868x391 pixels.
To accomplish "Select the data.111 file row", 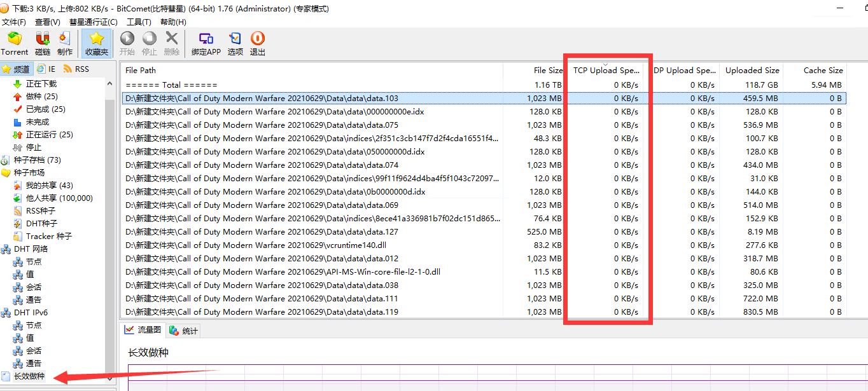I will pos(484,298).
